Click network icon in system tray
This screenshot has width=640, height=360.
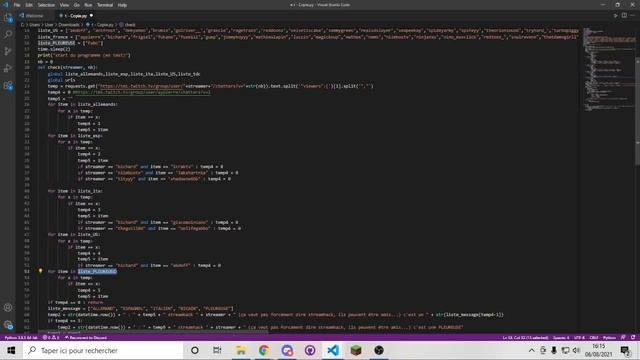pos(565,350)
